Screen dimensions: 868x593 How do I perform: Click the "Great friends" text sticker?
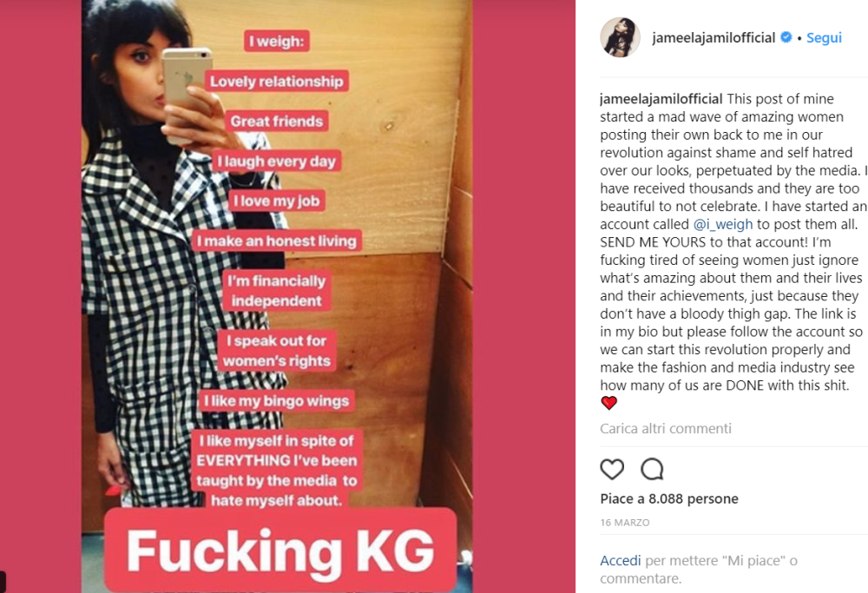tap(277, 122)
